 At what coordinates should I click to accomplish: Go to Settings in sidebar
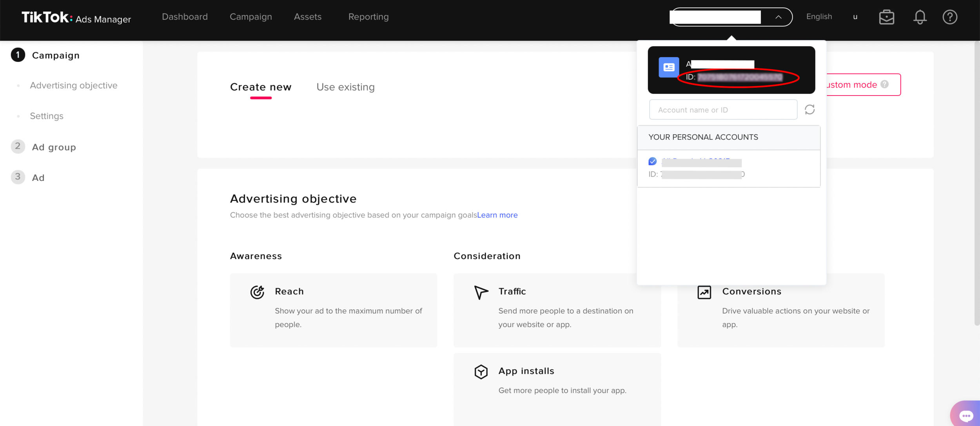pyautogui.click(x=46, y=116)
